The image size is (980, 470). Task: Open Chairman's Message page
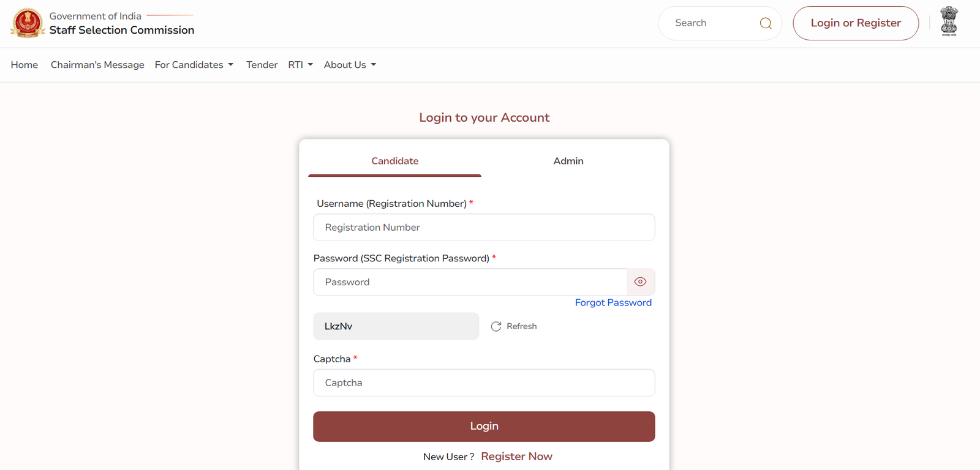97,64
